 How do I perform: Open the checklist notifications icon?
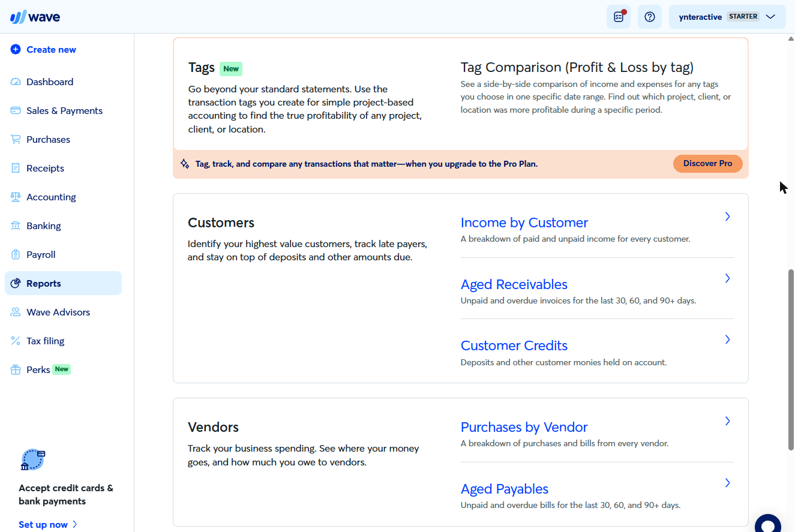pyautogui.click(x=619, y=17)
